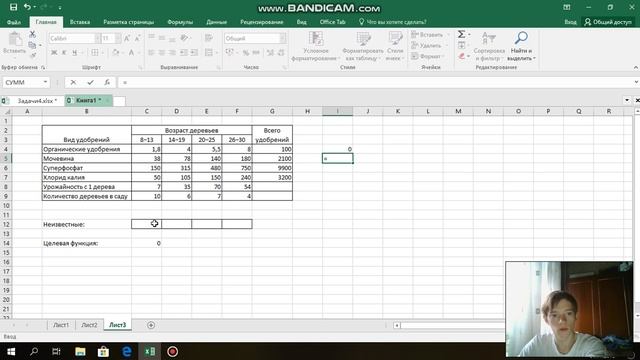Click the Font Color letter A icon
This screenshot has width=640, height=360.
pyautogui.click(x=131, y=52)
